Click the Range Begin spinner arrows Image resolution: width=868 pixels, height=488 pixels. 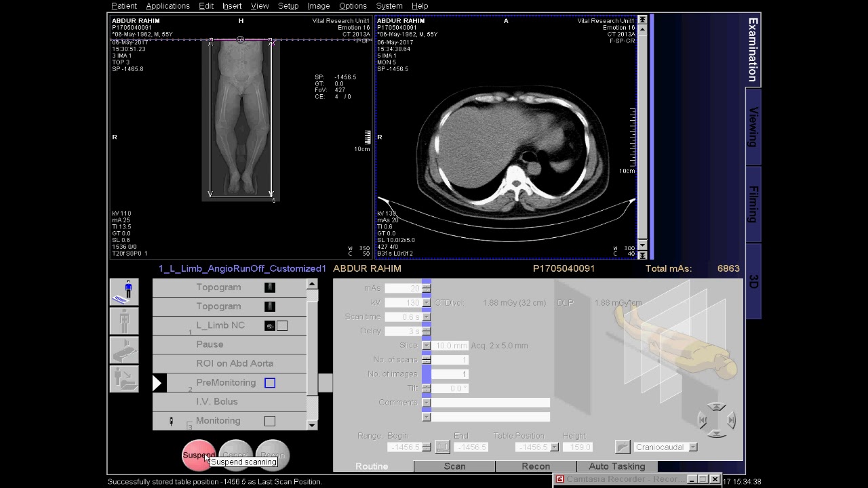coord(426,447)
